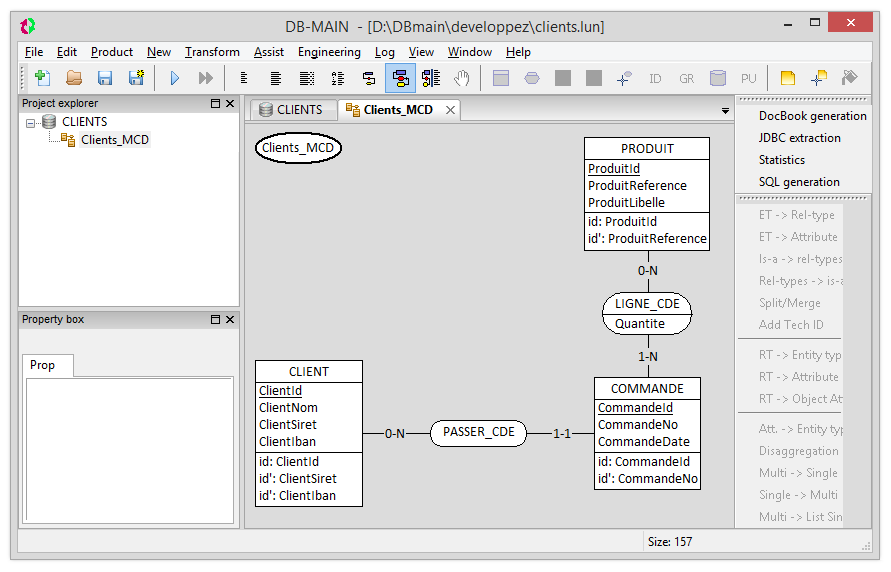
Task: Click the Save project disk icon
Action: tap(105, 78)
